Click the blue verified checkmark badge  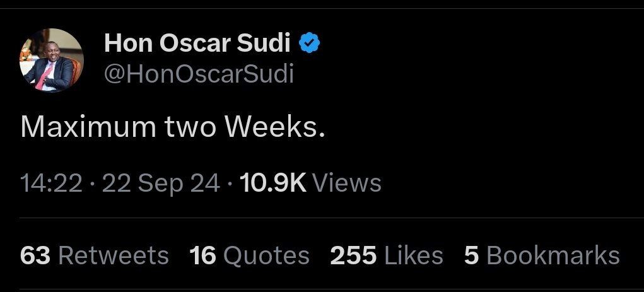coord(310,44)
